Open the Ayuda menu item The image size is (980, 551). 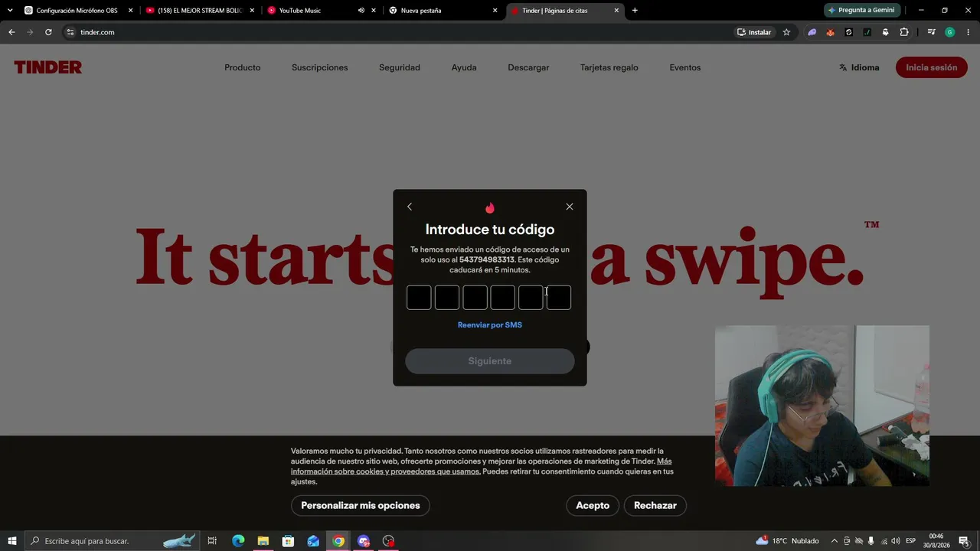coord(464,67)
